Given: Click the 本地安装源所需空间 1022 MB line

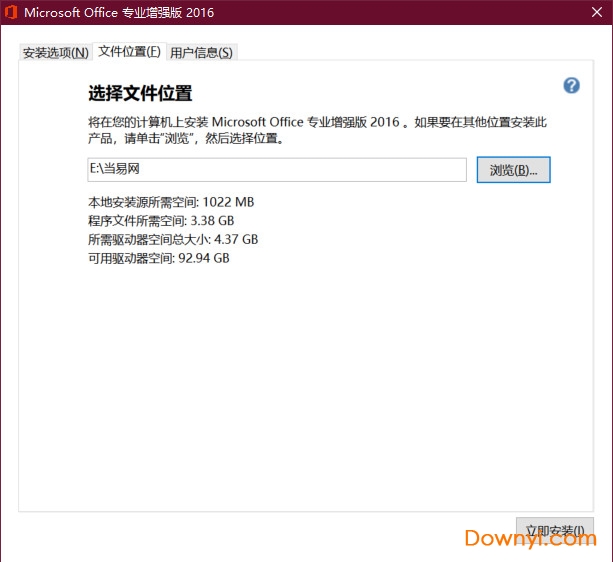Looking at the screenshot, I should (171, 202).
